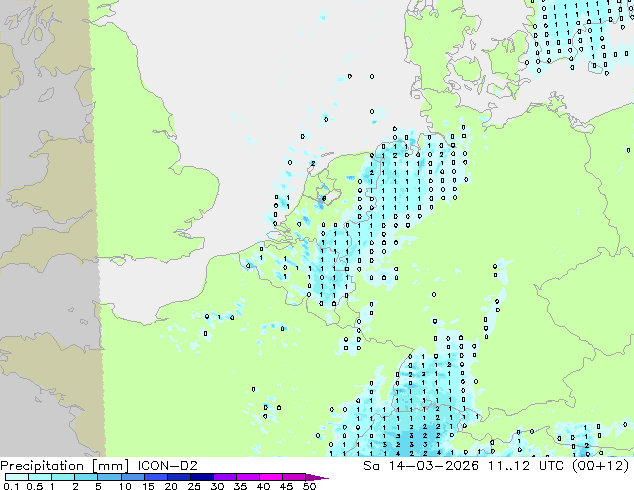
Task: Click the 'ICON-D2' model label
Action: coord(167,466)
